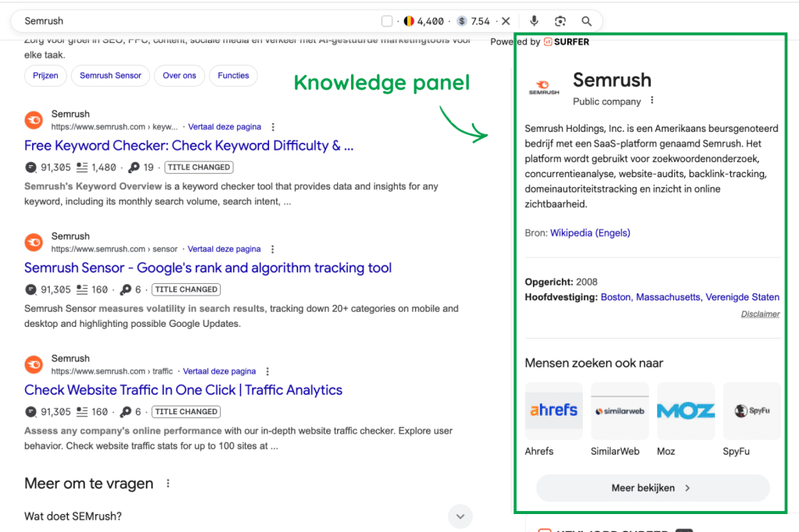
Task: Open Free Keyword Checker result title
Action: (189, 146)
